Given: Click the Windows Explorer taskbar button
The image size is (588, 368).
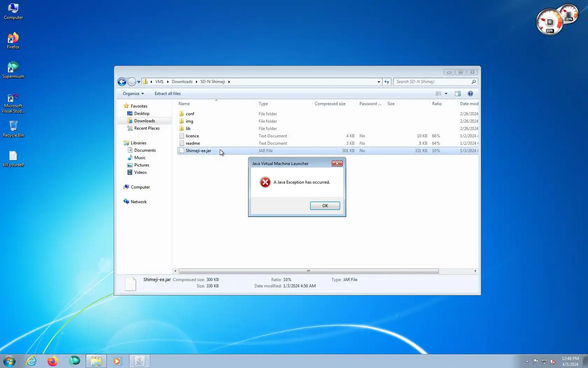Looking at the screenshot, I should [96, 361].
